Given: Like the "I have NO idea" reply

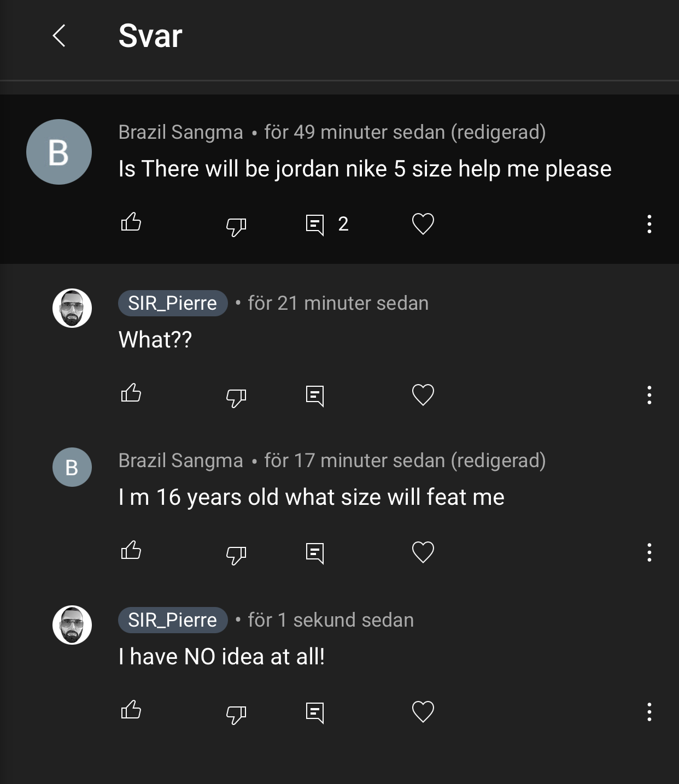Looking at the screenshot, I should pos(131,710).
